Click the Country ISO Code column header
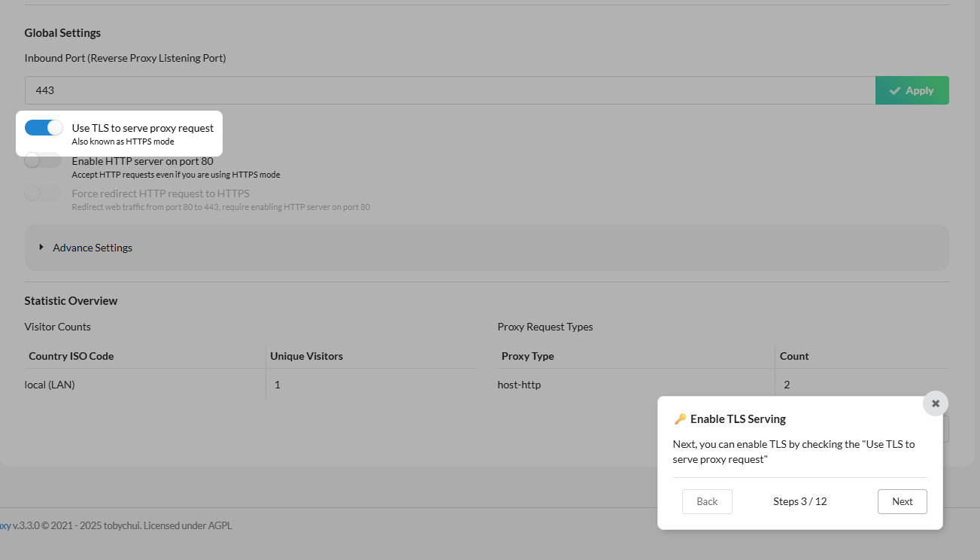Viewport: 980px width, 560px height. coord(71,356)
